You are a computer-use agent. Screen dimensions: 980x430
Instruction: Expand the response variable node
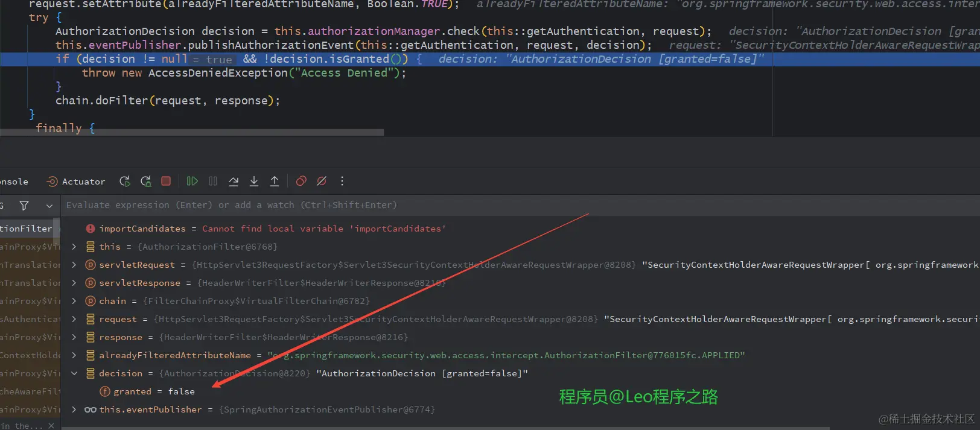click(x=74, y=337)
